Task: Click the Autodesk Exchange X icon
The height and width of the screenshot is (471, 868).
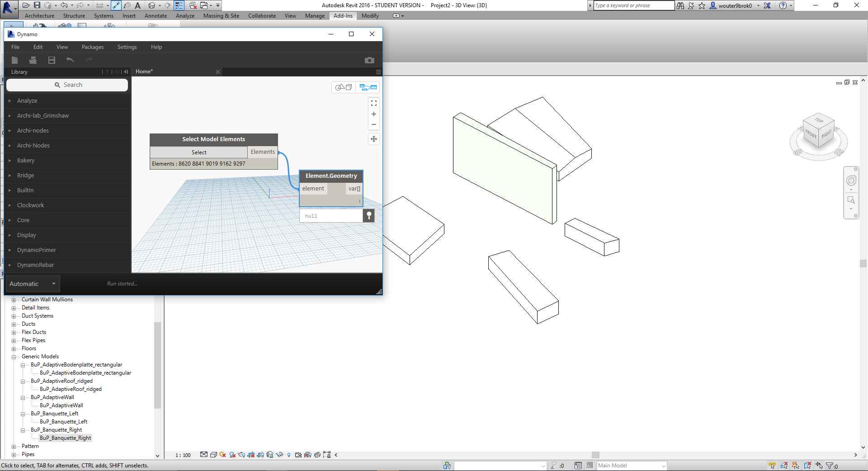Action: click(767, 5)
